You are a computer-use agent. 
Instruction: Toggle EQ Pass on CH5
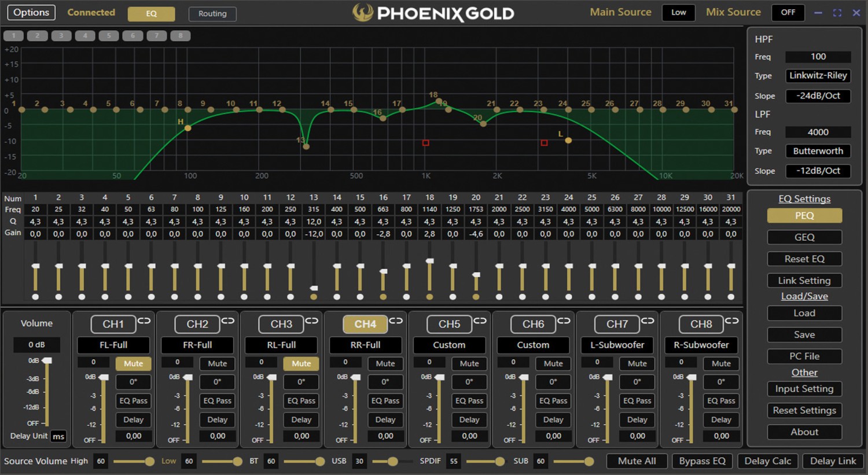pos(469,400)
